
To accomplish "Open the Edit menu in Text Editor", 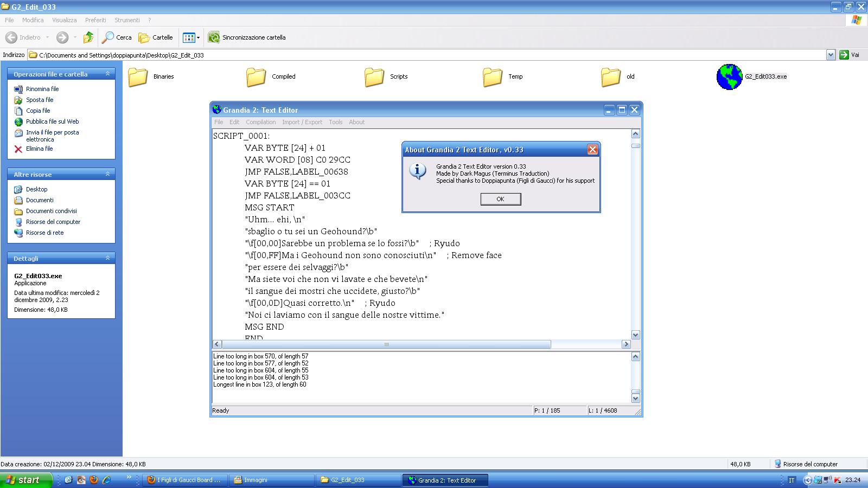I will tap(234, 122).
